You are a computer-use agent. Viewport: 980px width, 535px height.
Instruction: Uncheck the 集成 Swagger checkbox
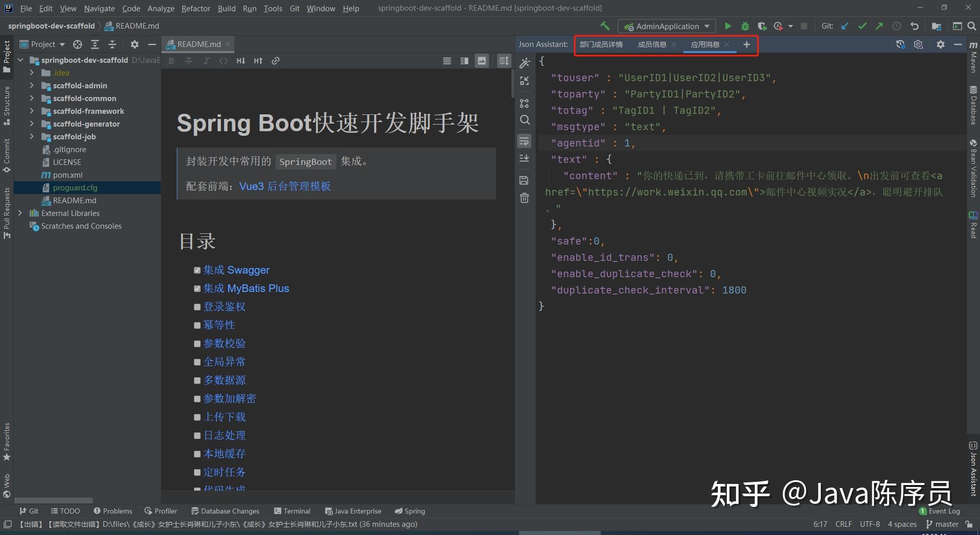tap(198, 270)
